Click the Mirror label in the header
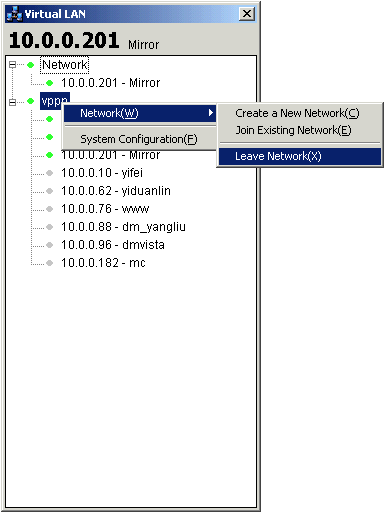The height and width of the screenshot is (513, 386). [x=144, y=45]
